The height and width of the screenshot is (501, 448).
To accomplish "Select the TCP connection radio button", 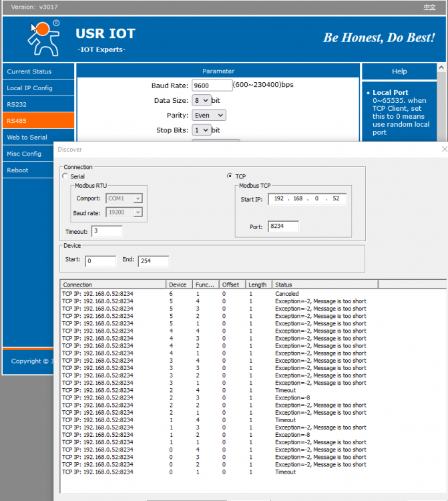I will 230,176.
